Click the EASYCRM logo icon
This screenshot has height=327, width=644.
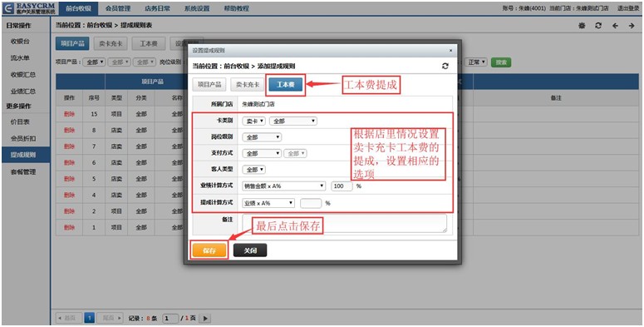coord(7,8)
